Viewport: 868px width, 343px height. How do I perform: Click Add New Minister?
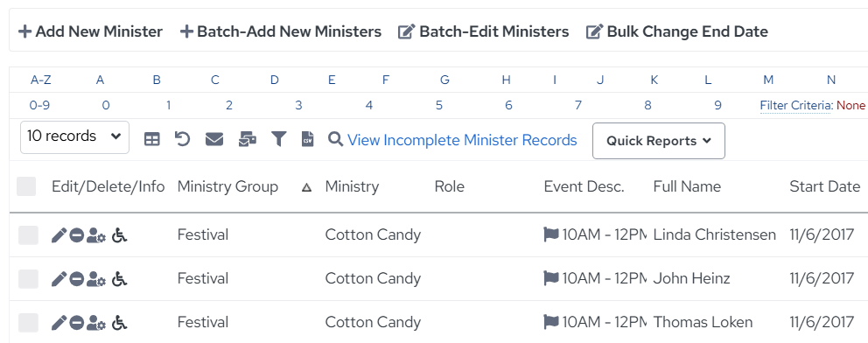point(91,31)
